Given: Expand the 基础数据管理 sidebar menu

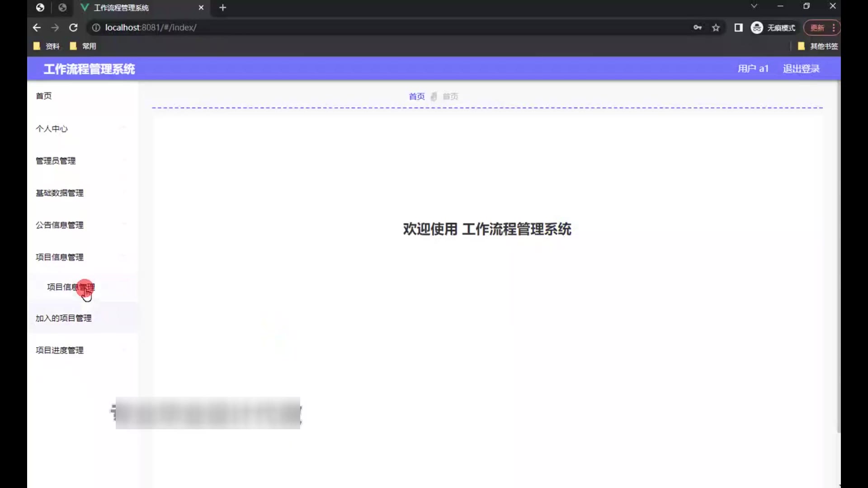Looking at the screenshot, I should point(60,193).
